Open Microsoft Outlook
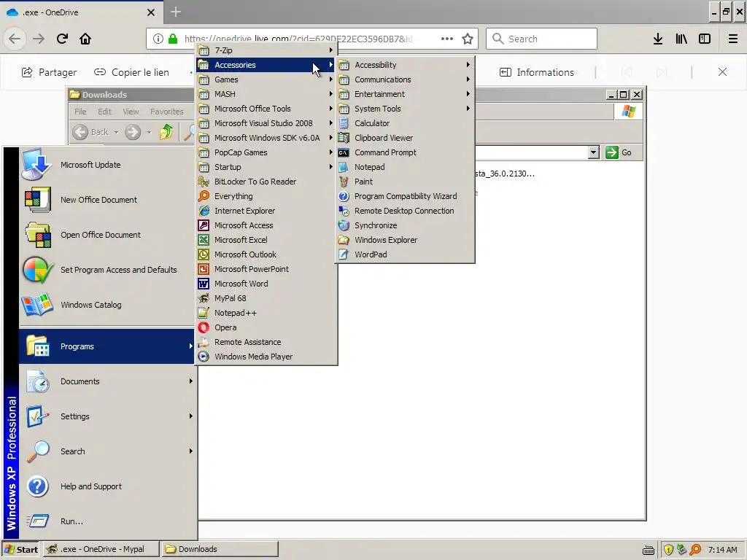 266,254
